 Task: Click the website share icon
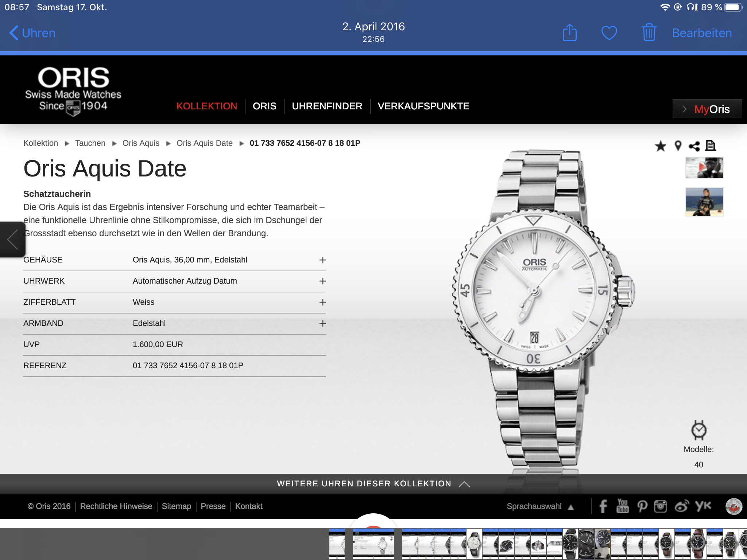694,146
